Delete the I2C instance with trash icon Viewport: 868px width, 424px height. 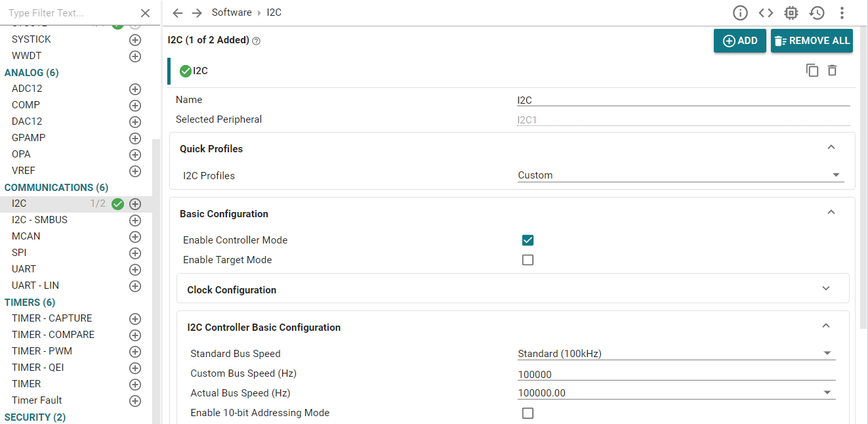point(833,70)
